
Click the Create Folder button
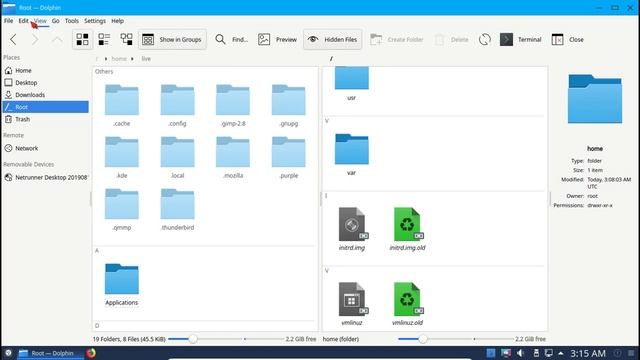397,40
